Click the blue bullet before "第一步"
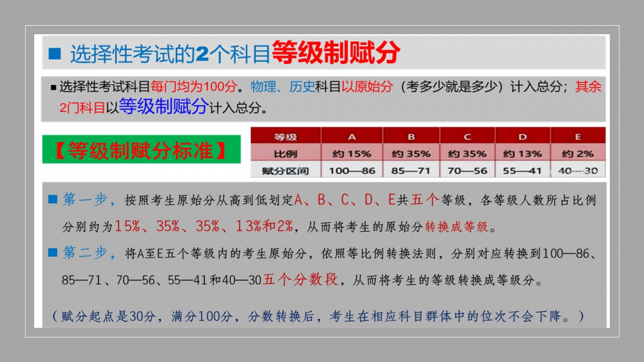Image resolution: width=644 pixels, height=362 pixels. (53, 200)
